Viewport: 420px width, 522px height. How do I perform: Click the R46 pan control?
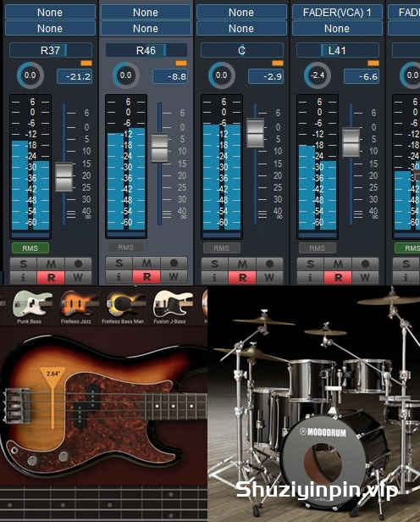tap(146, 50)
